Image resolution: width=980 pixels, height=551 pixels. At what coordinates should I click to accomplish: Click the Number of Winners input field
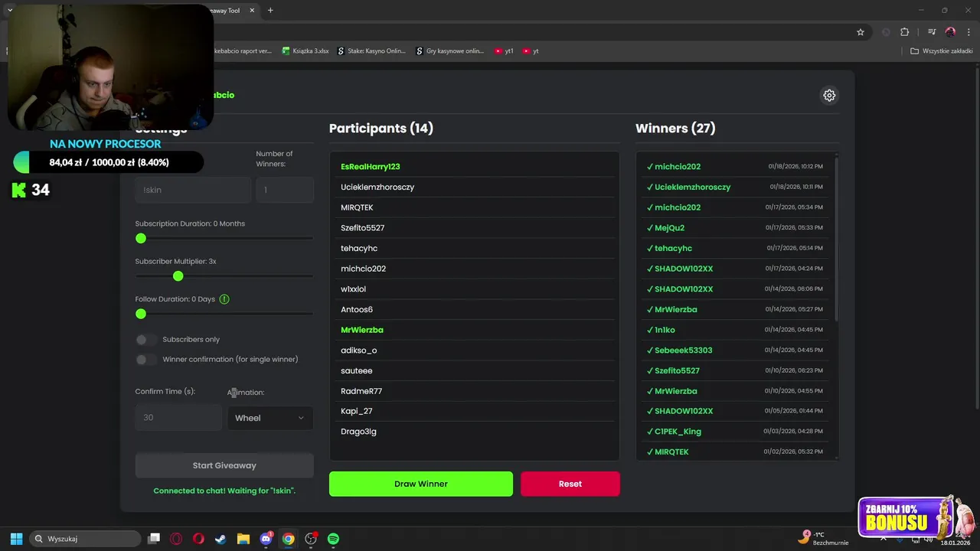tap(285, 190)
